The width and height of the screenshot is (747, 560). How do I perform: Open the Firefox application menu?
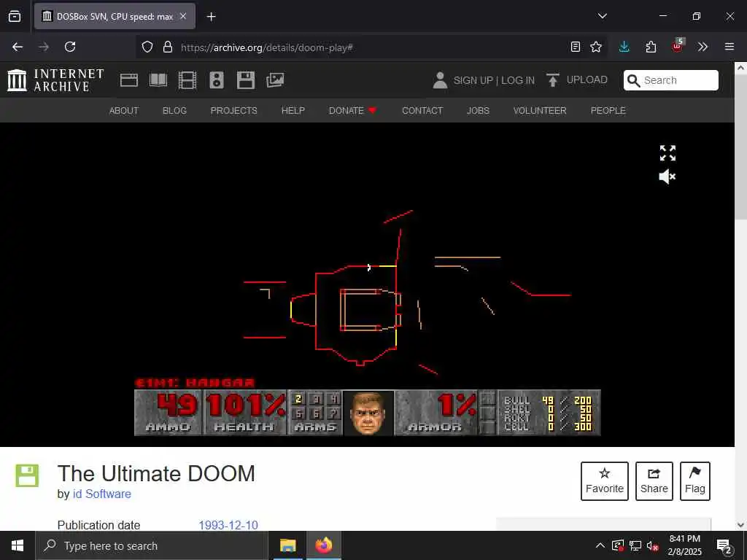click(x=729, y=47)
